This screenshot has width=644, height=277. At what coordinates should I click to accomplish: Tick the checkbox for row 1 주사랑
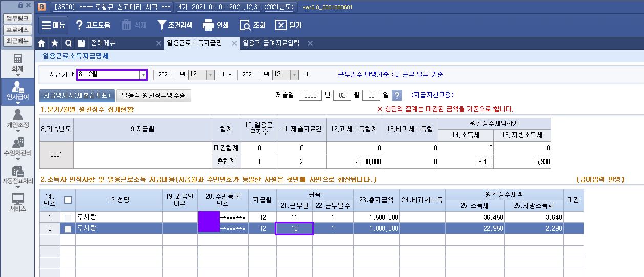click(x=68, y=218)
